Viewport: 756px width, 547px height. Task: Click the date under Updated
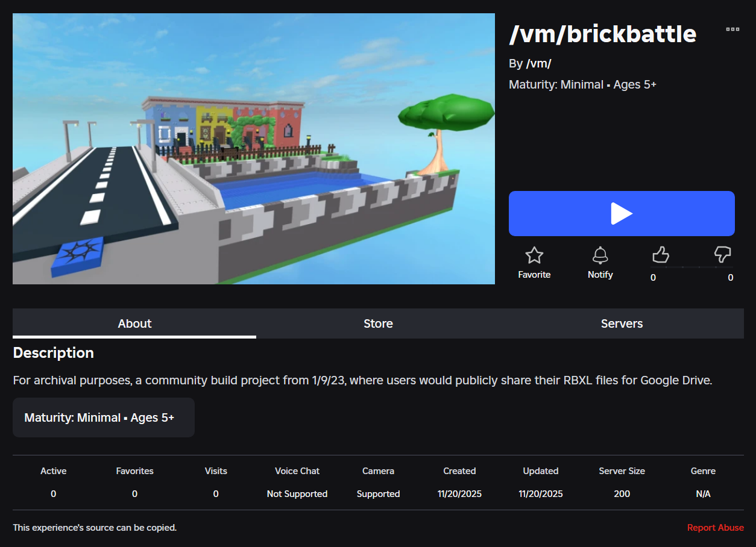541,494
